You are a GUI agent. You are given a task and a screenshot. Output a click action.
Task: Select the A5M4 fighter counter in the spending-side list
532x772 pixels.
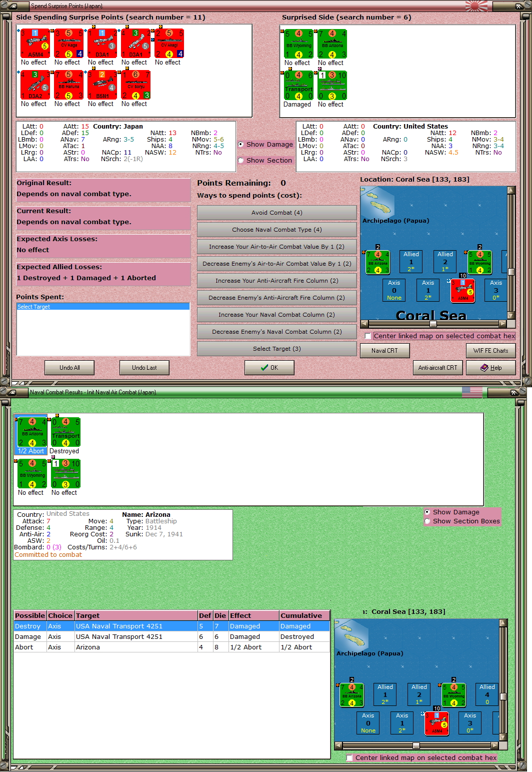35,44
